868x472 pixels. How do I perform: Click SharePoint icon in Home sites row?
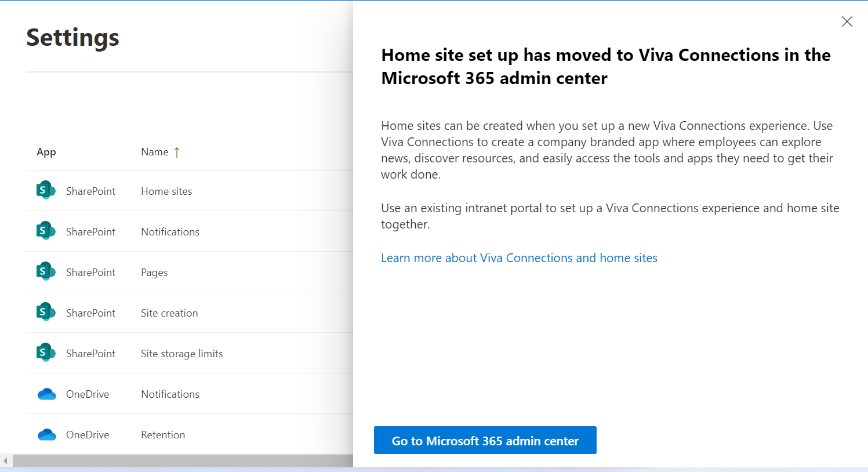click(x=46, y=190)
